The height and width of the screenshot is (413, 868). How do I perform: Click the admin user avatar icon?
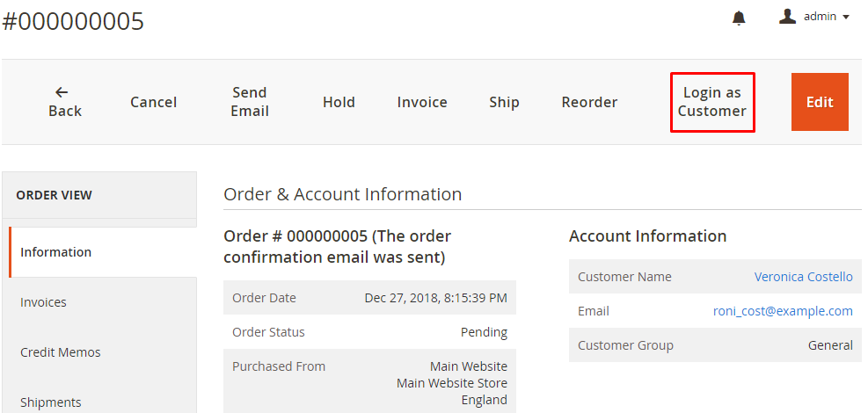[x=787, y=17]
